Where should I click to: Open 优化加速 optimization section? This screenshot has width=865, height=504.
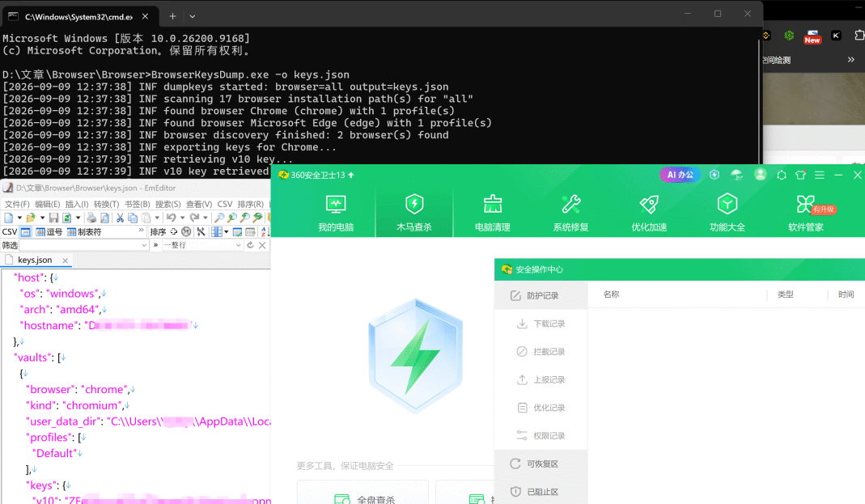pyautogui.click(x=649, y=212)
